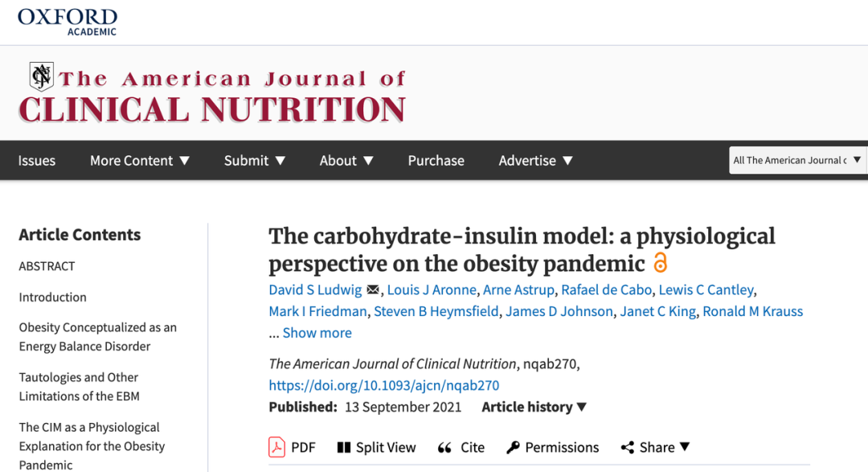Open author Steven B Heymsfield link

[436, 311]
